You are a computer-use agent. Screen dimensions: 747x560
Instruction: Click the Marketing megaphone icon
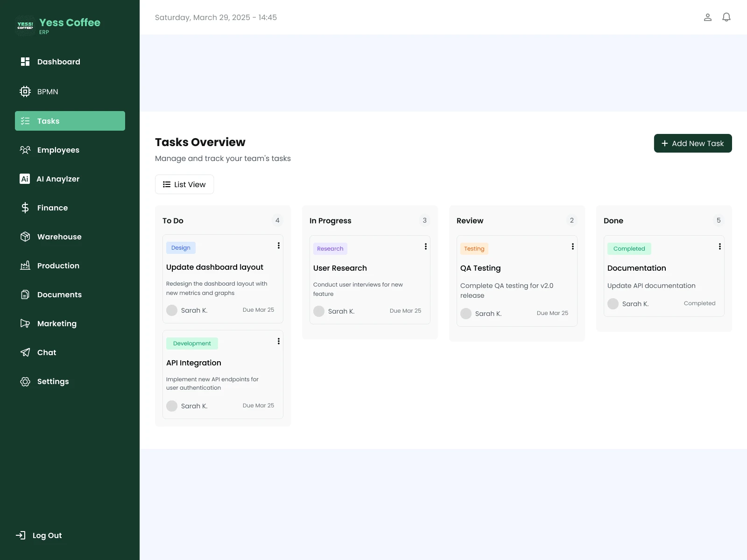[25, 323]
